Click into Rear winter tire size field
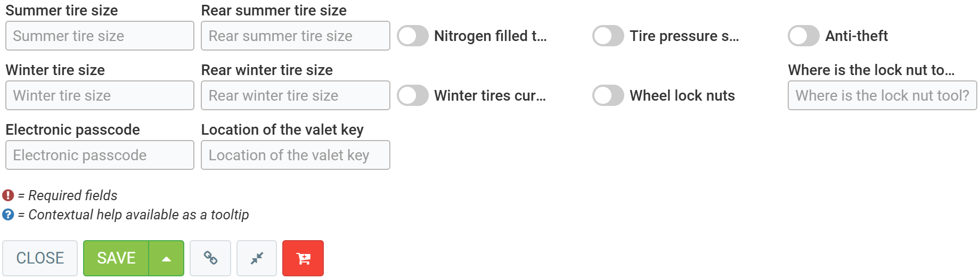Image resolution: width=980 pixels, height=279 pixels. [295, 96]
